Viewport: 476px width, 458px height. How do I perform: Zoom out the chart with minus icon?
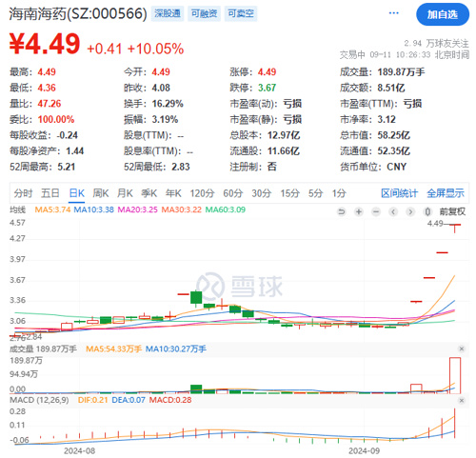point(376,211)
